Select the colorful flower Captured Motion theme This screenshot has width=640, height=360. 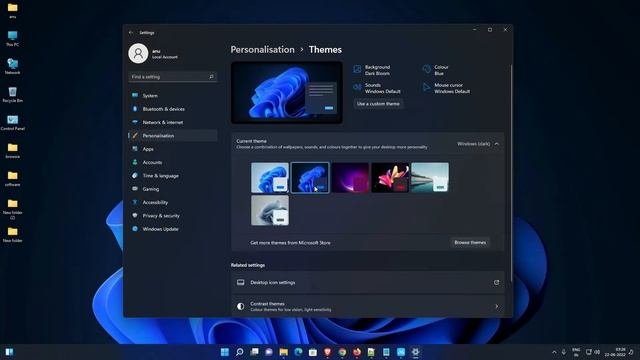pyautogui.click(x=390, y=178)
